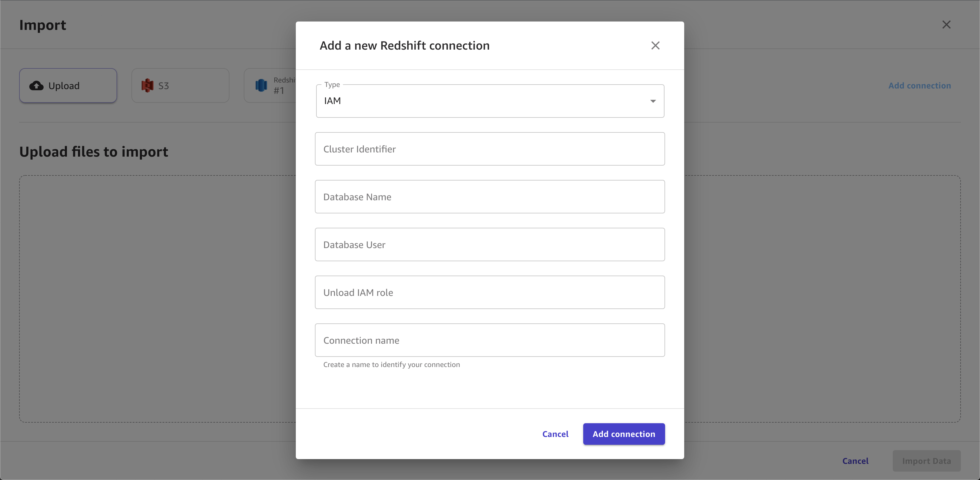980x480 pixels.
Task: Type in the Database Name field
Action: point(489,196)
